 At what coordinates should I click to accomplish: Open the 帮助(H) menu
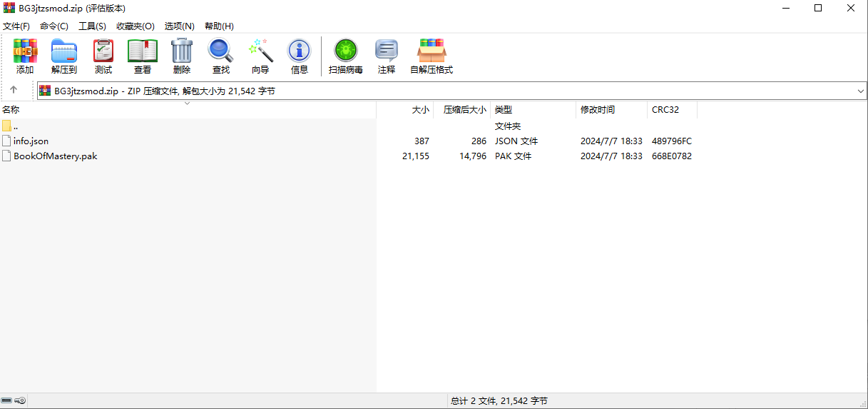point(219,26)
